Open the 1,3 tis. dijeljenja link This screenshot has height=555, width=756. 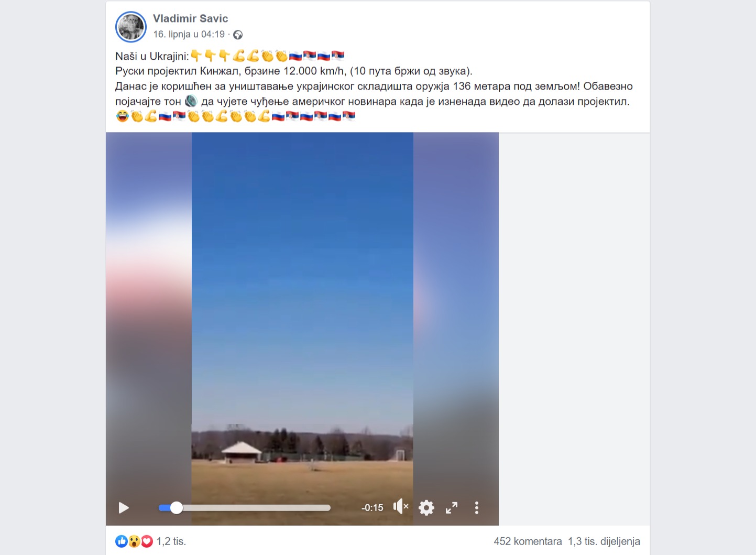[604, 541]
